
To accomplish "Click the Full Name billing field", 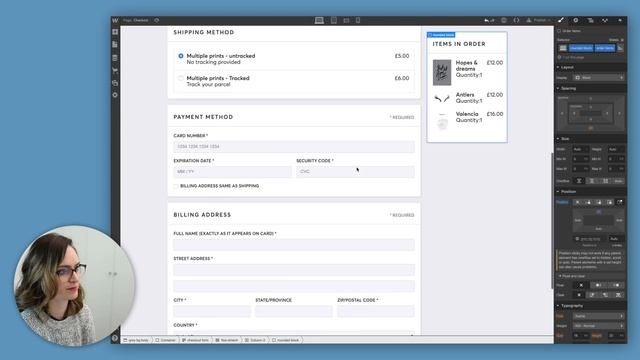I will 294,245.
